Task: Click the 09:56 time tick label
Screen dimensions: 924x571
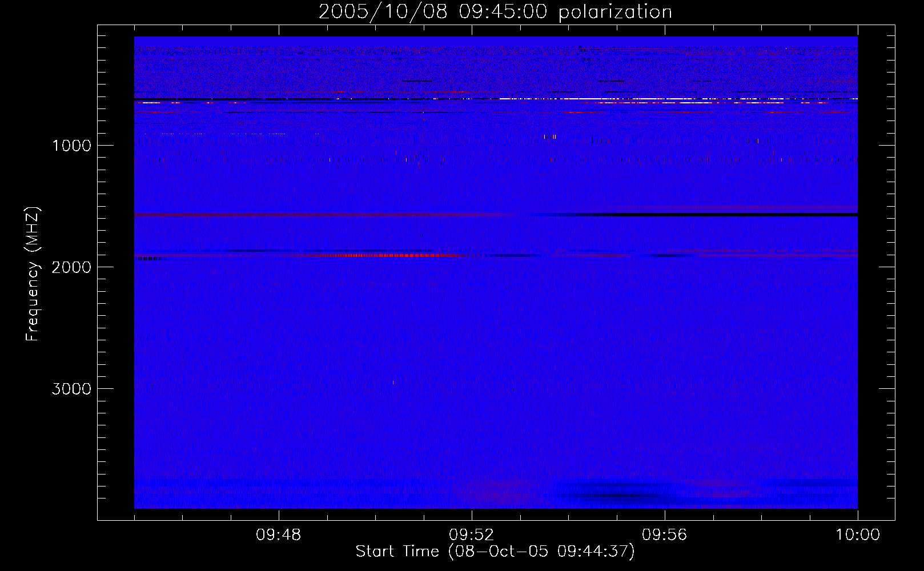Action: (665, 535)
